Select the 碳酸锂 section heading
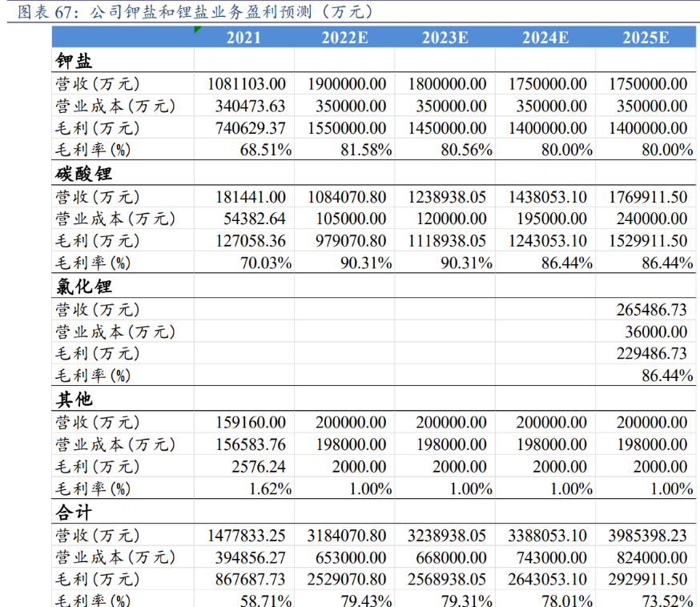The height and width of the screenshot is (607, 700). [x=84, y=174]
